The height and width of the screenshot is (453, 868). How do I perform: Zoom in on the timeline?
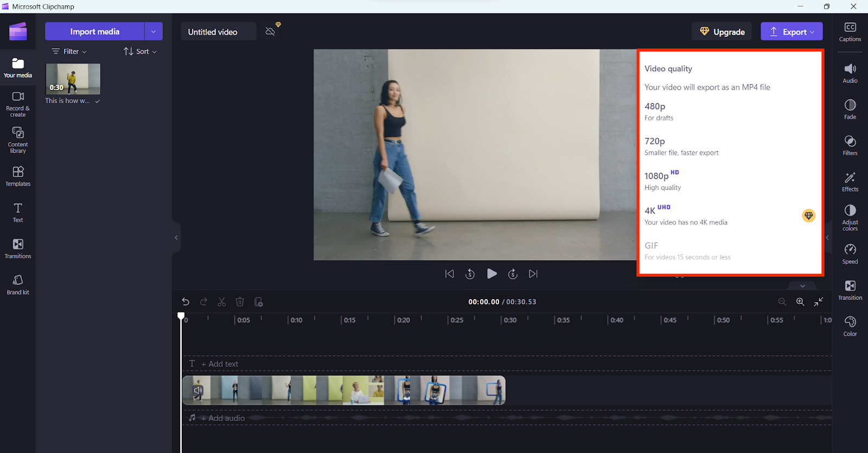pyautogui.click(x=800, y=302)
